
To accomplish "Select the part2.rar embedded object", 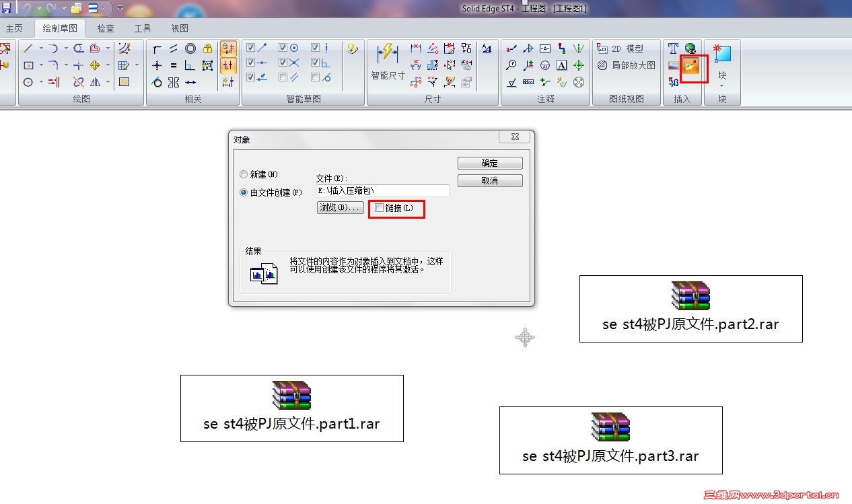I will [x=690, y=309].
